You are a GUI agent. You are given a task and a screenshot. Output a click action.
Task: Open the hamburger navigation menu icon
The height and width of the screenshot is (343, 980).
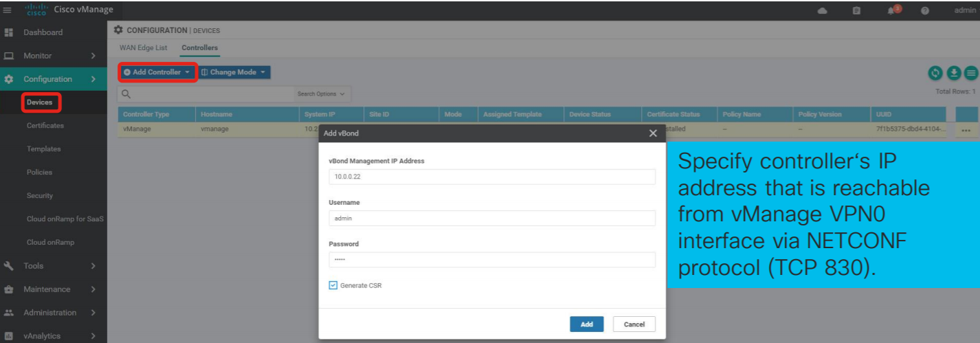8,10
